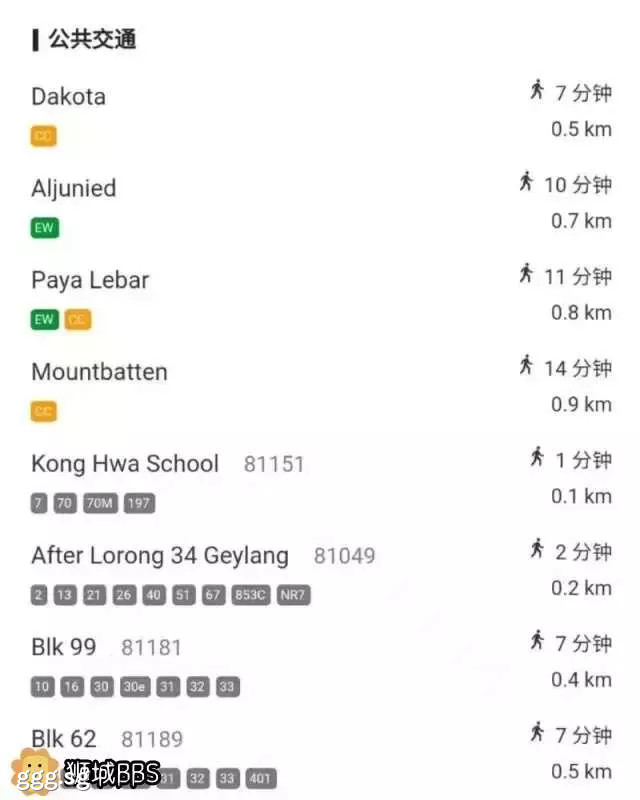Open the Mountbatten station entry
This screenshot has width=640, height=800.
click(x=99, y=372)
